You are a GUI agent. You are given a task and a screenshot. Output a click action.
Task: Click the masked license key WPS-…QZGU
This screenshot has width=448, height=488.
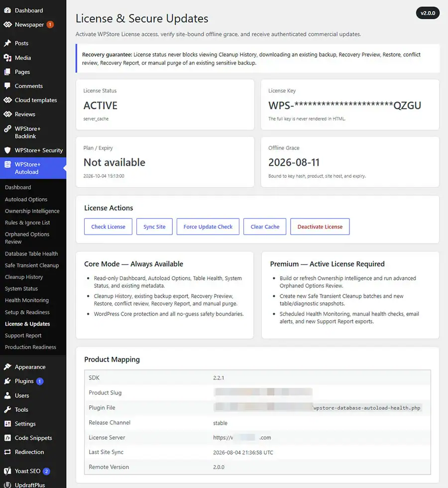click(344, 106)
